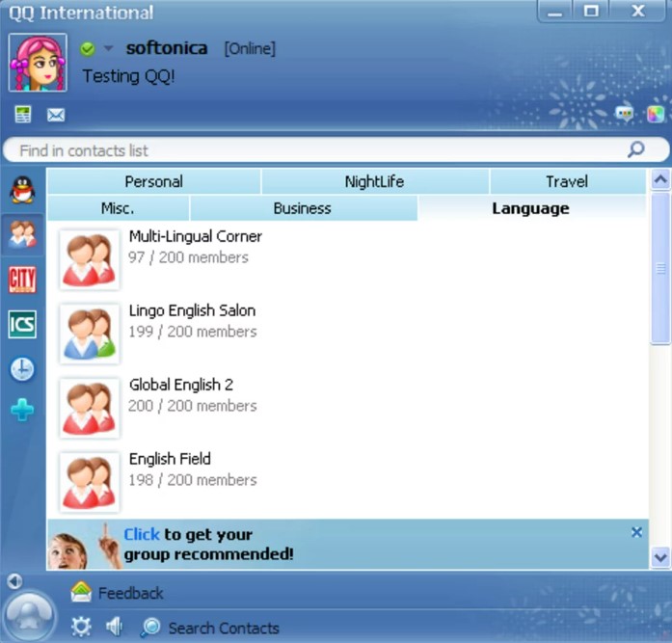Screen dimensions: 672x643
Task: Click the Feedback link
Action: [x=129, y=593]
